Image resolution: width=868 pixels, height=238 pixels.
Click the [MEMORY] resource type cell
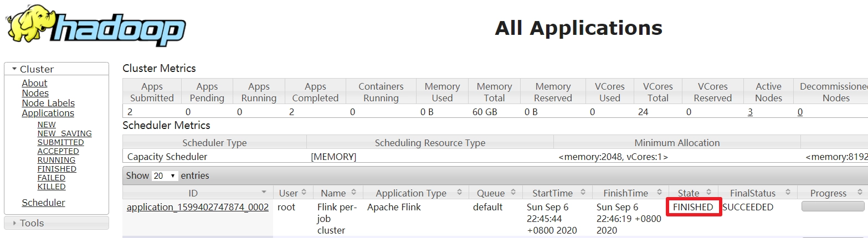click(333, 157)
